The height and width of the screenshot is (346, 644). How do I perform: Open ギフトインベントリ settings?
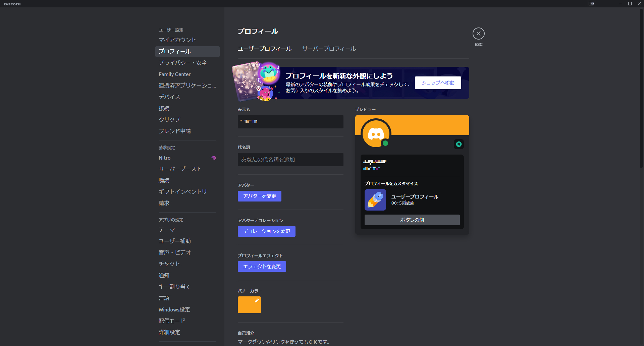(x=187, y=192)
